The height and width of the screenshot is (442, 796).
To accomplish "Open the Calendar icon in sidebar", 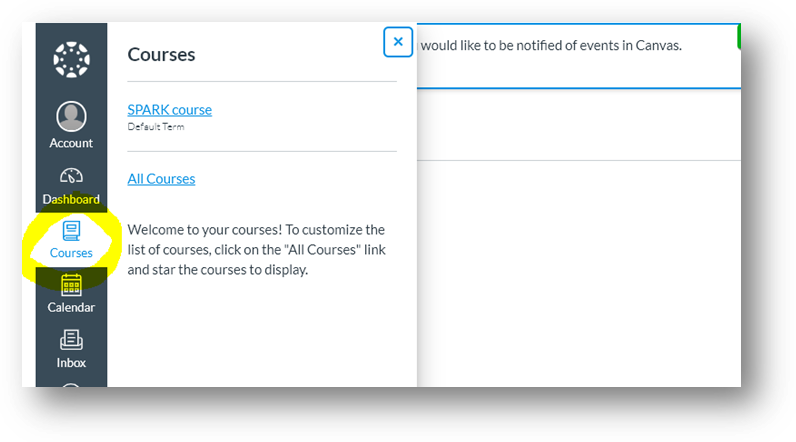I will [x=71, y=285].
